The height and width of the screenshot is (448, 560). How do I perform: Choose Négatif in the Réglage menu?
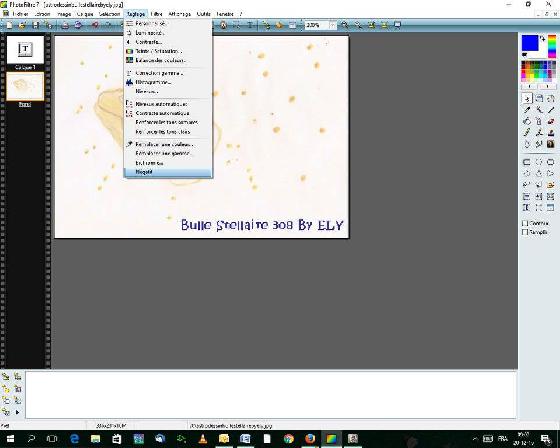click(168, 172)
